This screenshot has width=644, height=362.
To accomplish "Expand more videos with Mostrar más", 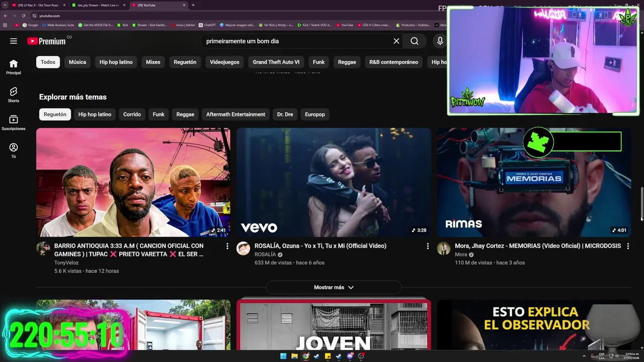I will (334, 288).
